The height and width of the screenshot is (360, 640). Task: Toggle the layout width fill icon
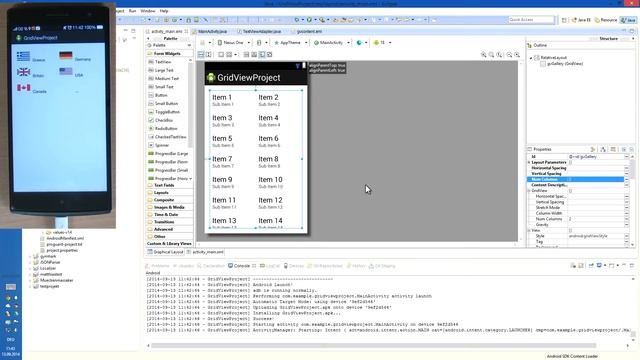click(x=201, y=54)
